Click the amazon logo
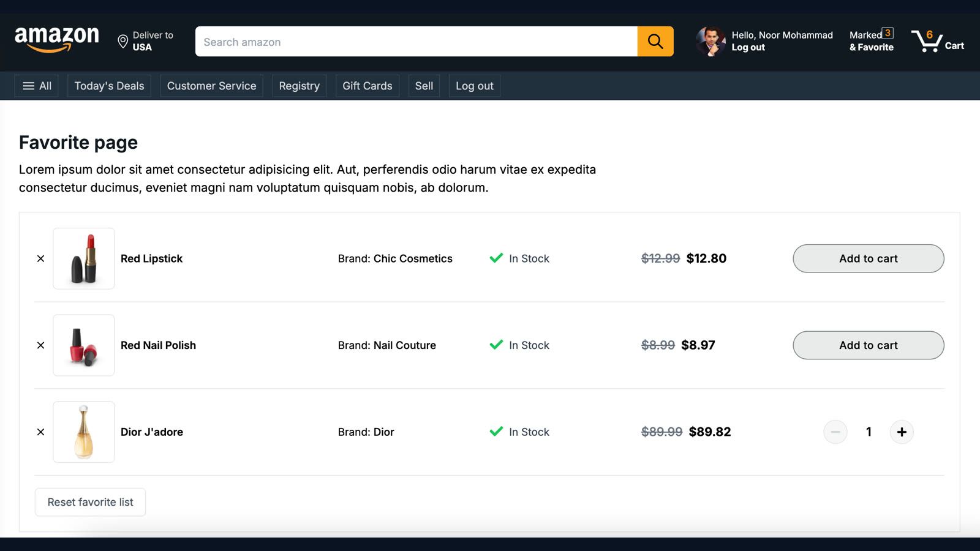 click(57, 40)
